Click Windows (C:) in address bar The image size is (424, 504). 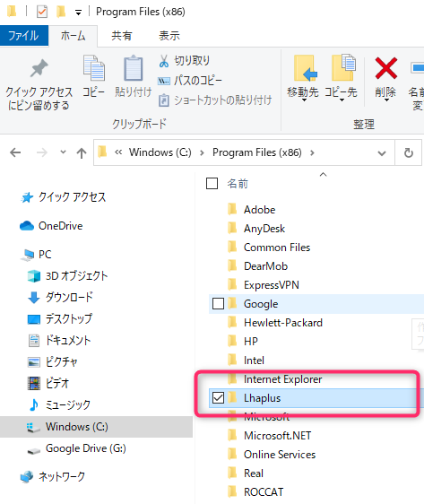pyautogui.click(x=160, y=152)
